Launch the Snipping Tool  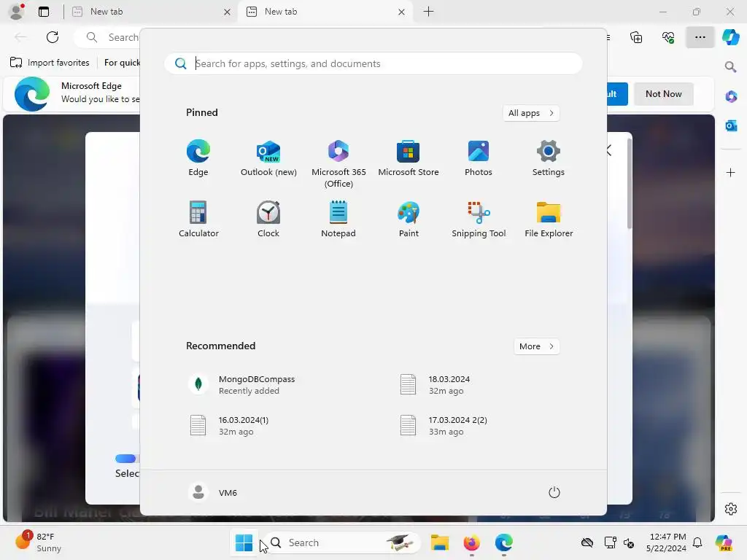479,219
